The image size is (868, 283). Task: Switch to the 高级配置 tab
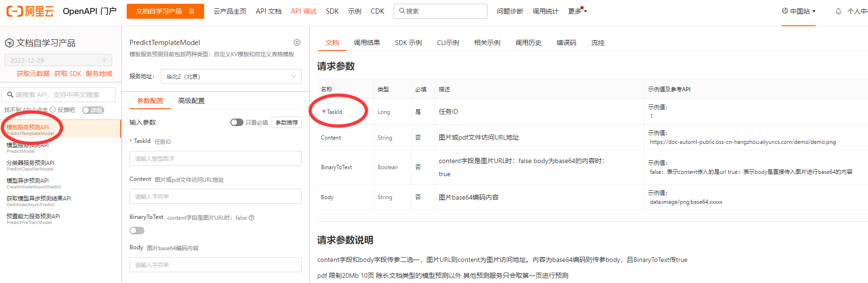[191, 101]
